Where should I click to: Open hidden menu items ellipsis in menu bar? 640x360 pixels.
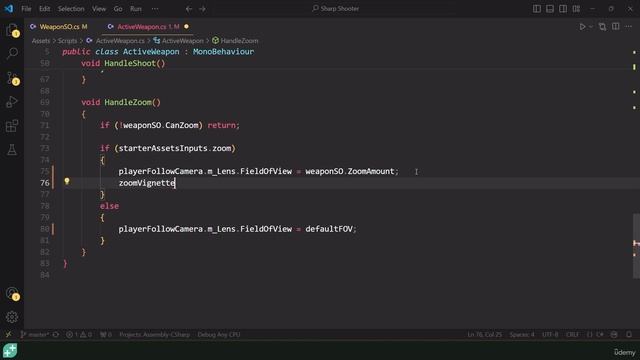[155, 9]
